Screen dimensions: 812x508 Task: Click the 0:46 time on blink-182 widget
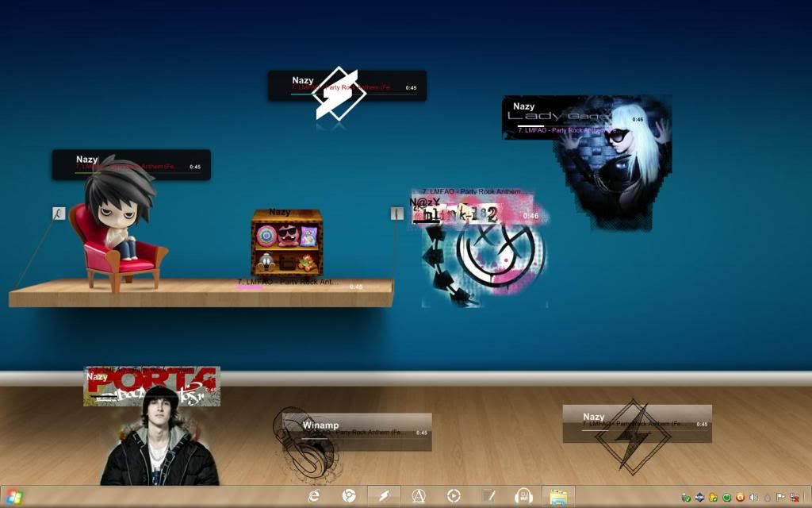click(530, 216)
